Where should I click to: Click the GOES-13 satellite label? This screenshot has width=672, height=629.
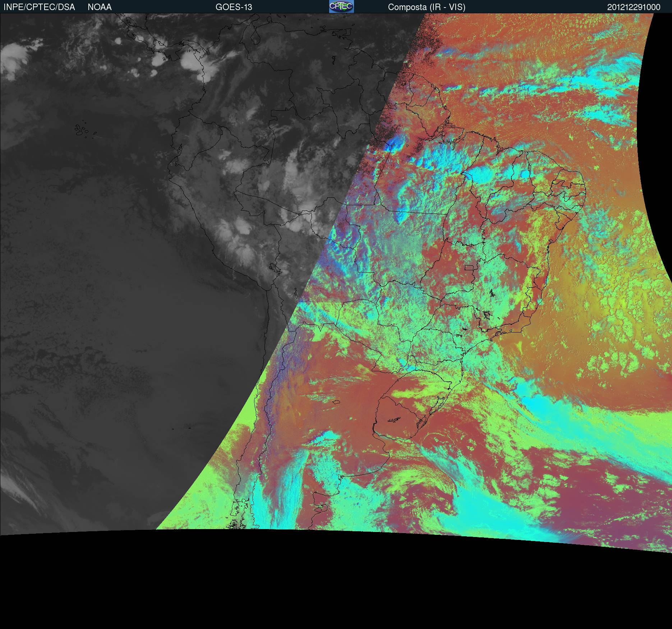[234, 7]
